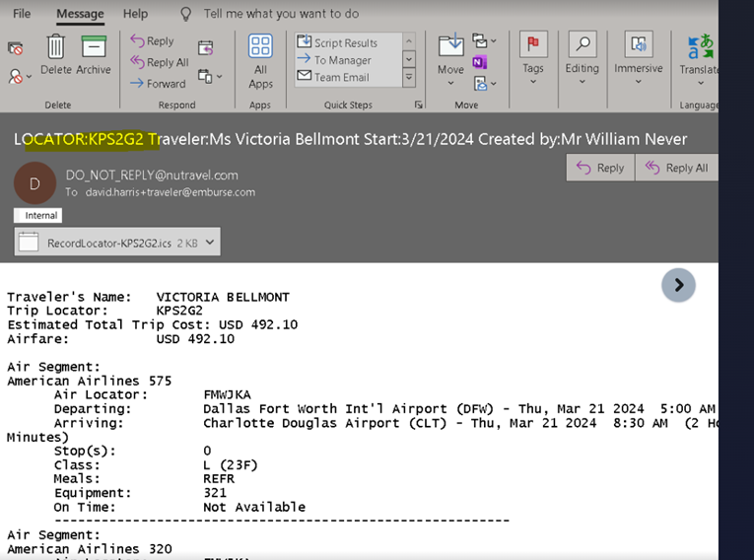Click the American Airlines 320 line
754x560 pixels.
[90, 549]
